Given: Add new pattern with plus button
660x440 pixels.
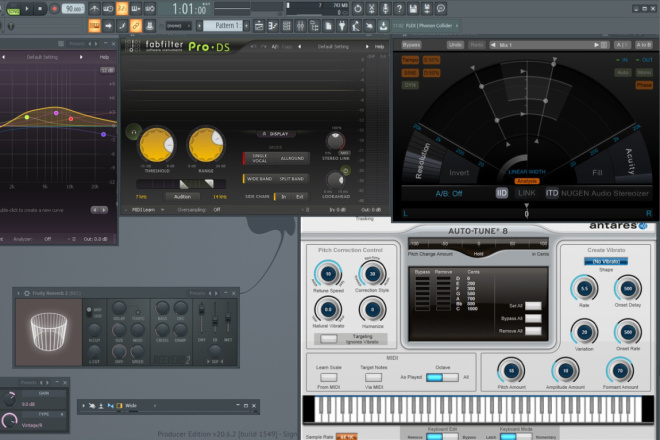Looking at the screenshot, I should pyautogui.click(x=247, y=26).
